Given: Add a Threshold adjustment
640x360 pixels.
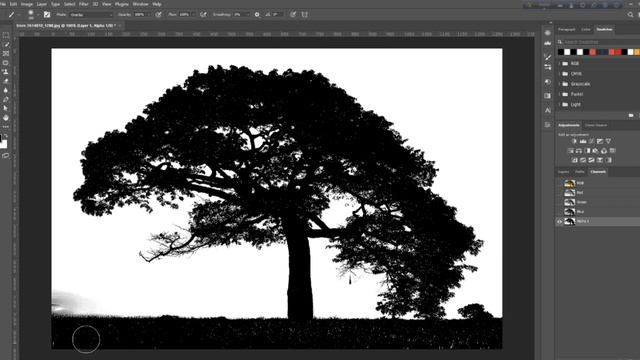Looking at the screenshot, I should point(591,160).
